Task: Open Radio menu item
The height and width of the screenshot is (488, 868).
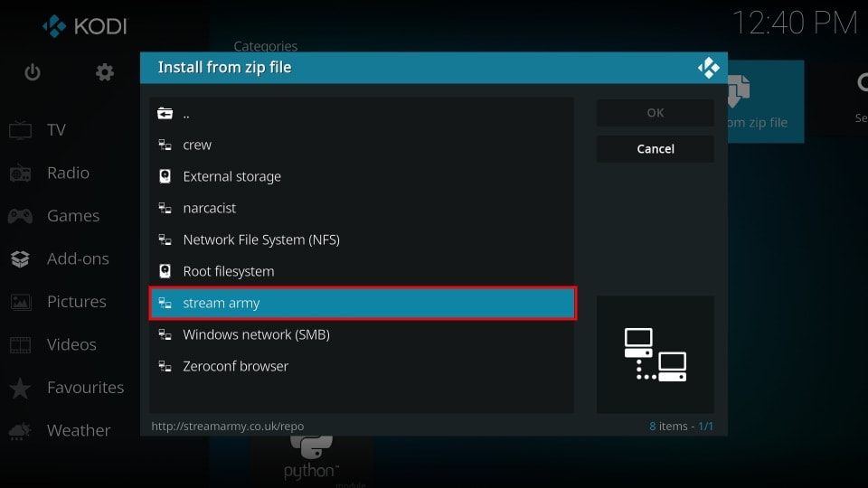Action: pos(68,174)
